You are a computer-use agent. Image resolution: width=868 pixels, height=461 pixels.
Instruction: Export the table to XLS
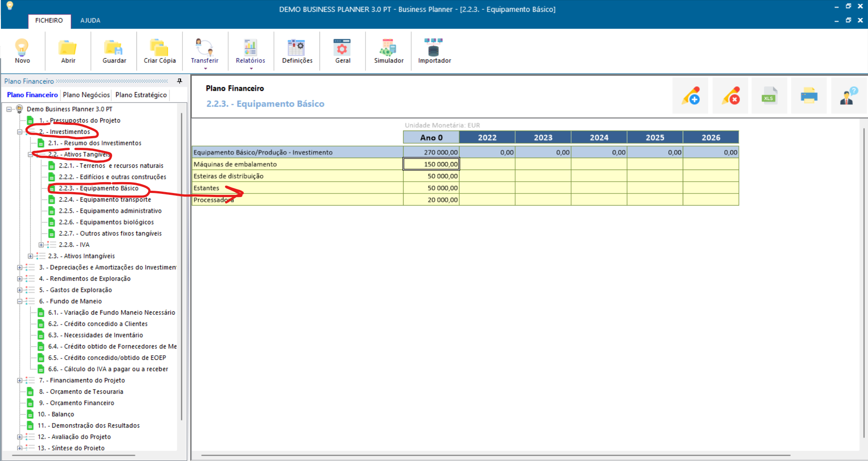[x=769, y=95]
